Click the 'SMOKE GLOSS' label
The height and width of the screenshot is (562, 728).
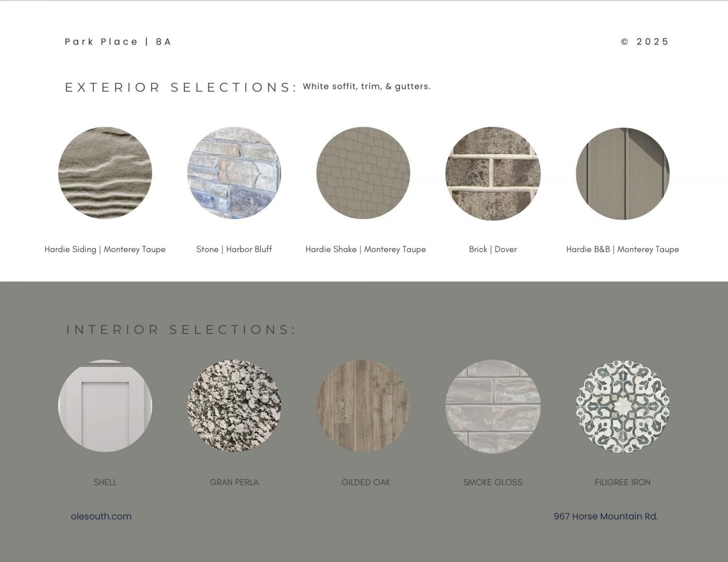493,482
